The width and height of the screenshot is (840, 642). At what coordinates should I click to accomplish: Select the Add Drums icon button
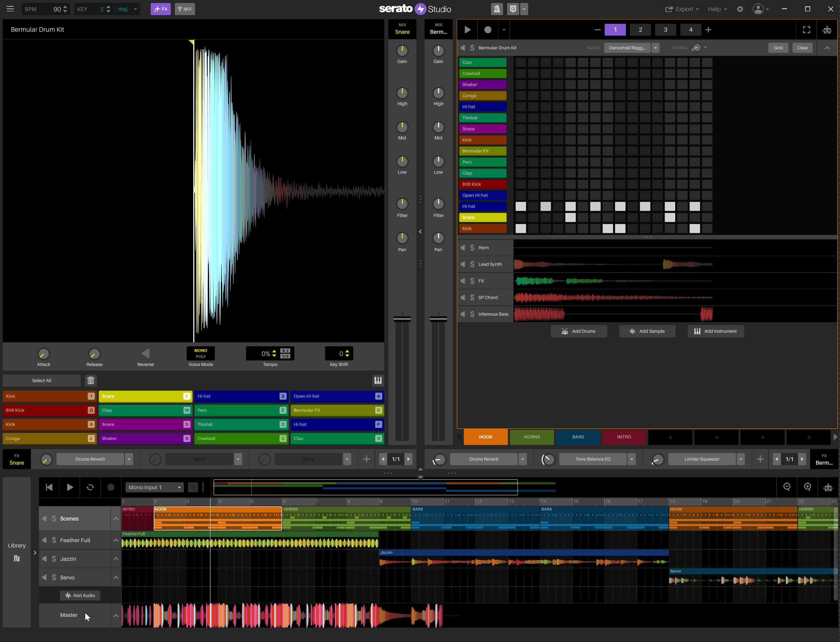click(564, 331)
